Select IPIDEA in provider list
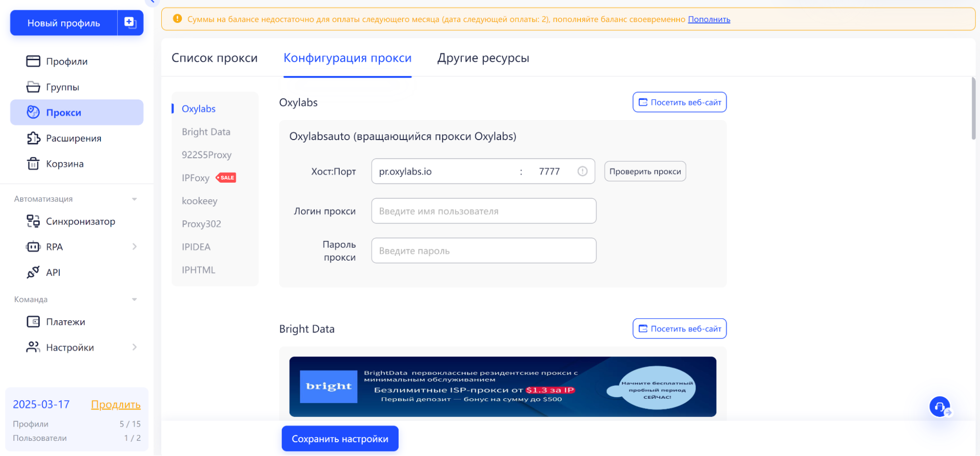The width and height of the screenshot is (980, 456). (196, 247)
